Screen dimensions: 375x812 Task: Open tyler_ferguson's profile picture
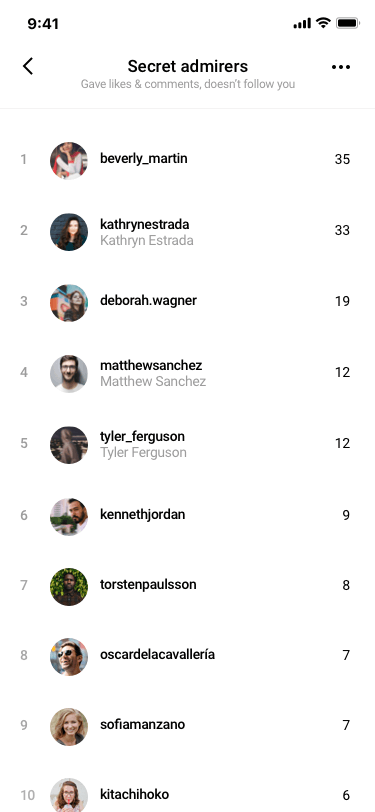69,445
